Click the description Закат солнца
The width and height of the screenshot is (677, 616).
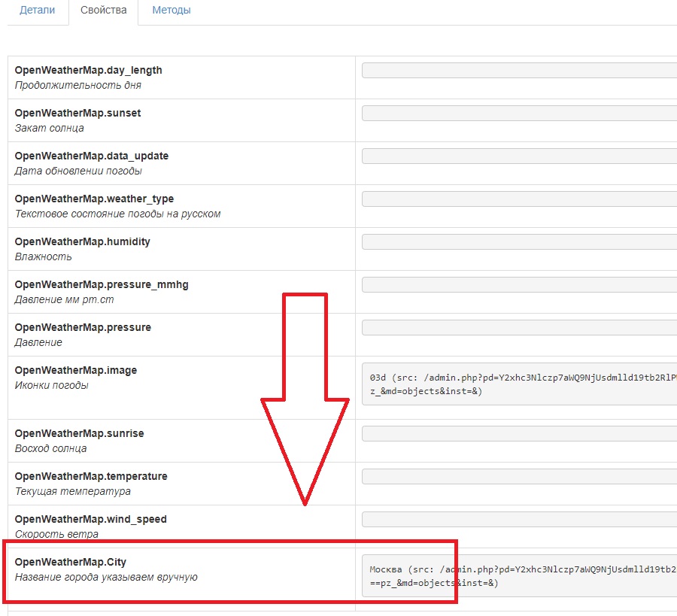click(x=49, y=128)
